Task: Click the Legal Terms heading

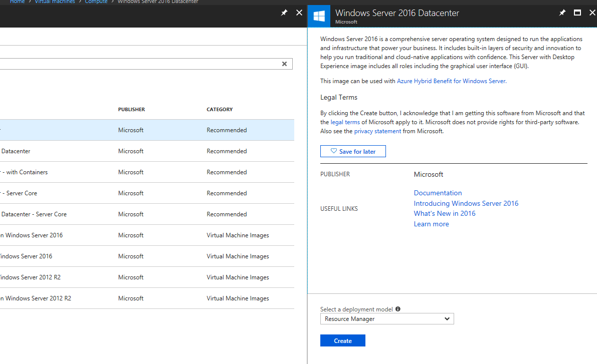Action: [x=339, y=97]
